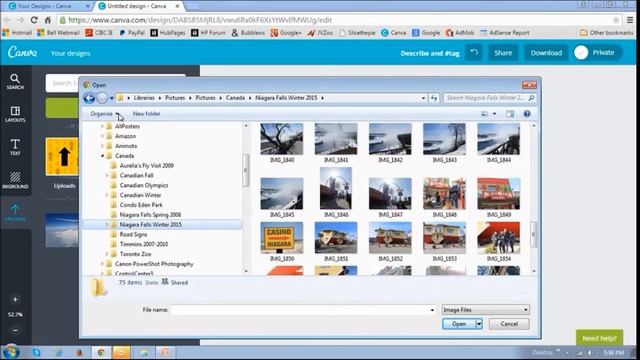Open the view options dropdown arrow

tap(494, 114)
